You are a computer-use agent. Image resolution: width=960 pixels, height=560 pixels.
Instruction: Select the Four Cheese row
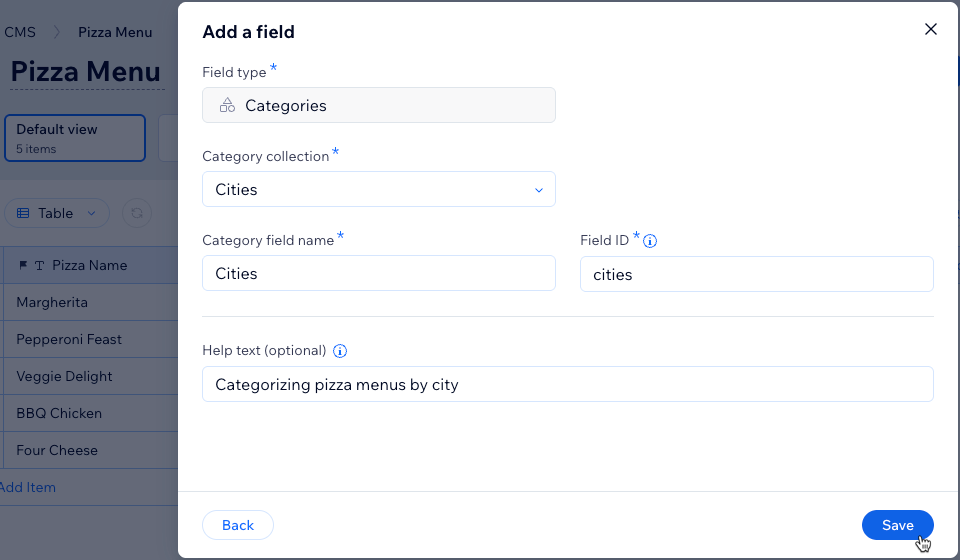(90, 450)
